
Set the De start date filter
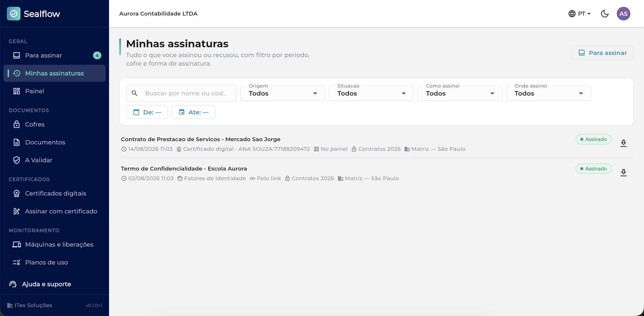[147, 112]
